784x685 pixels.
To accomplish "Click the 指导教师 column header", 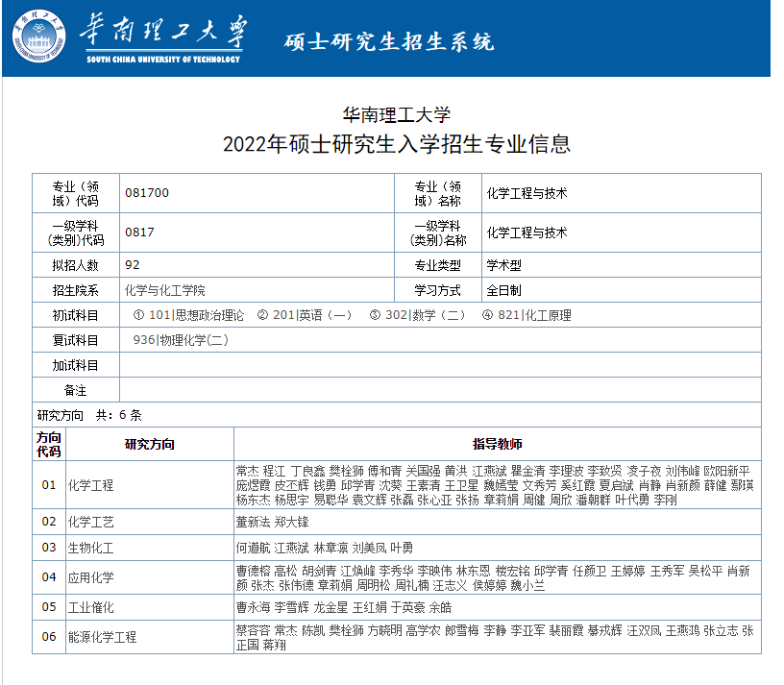I will tap(497, 444).
